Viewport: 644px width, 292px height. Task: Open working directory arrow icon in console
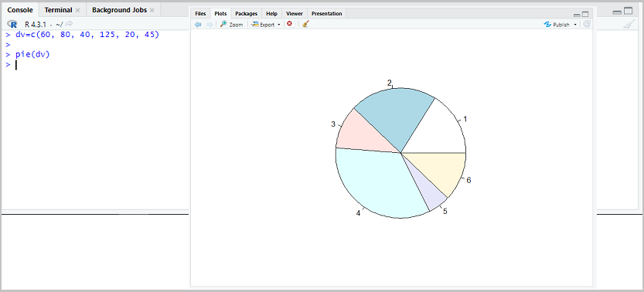pos(69,24)
